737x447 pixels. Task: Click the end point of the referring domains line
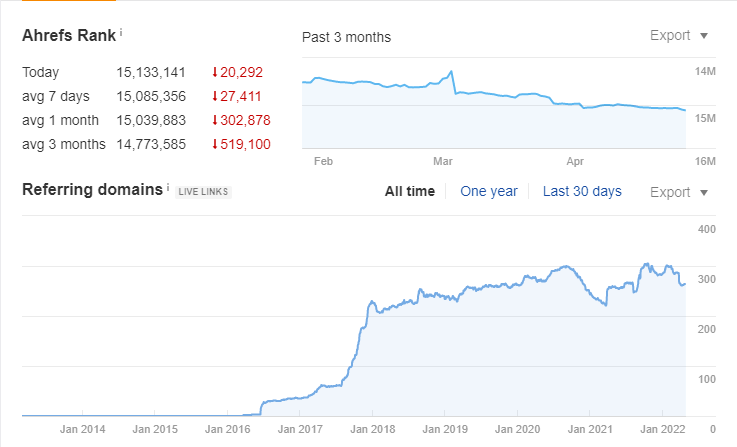(685, 283)
